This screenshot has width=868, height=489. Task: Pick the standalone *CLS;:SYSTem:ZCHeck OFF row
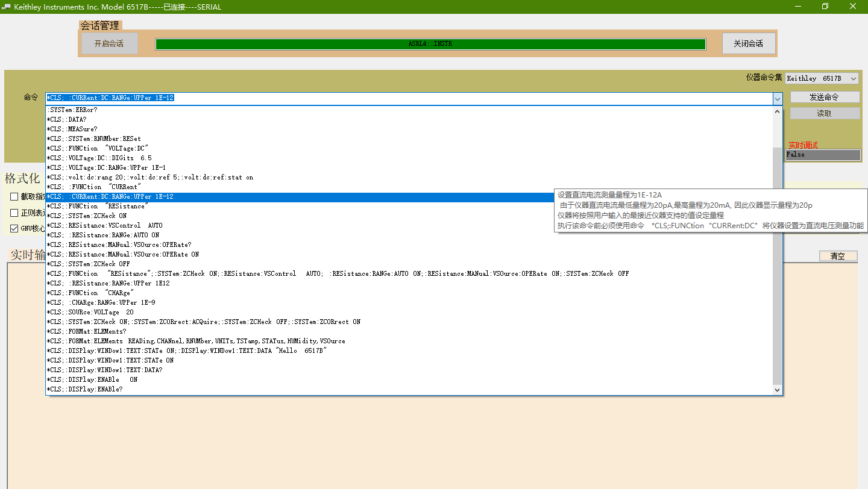tap(409, 264)
